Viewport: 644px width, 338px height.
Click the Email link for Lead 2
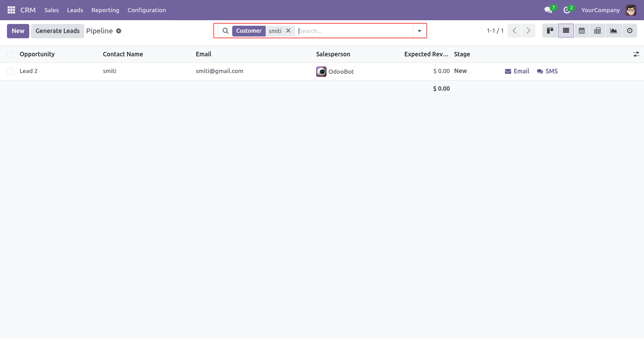[x=517, y=71]
